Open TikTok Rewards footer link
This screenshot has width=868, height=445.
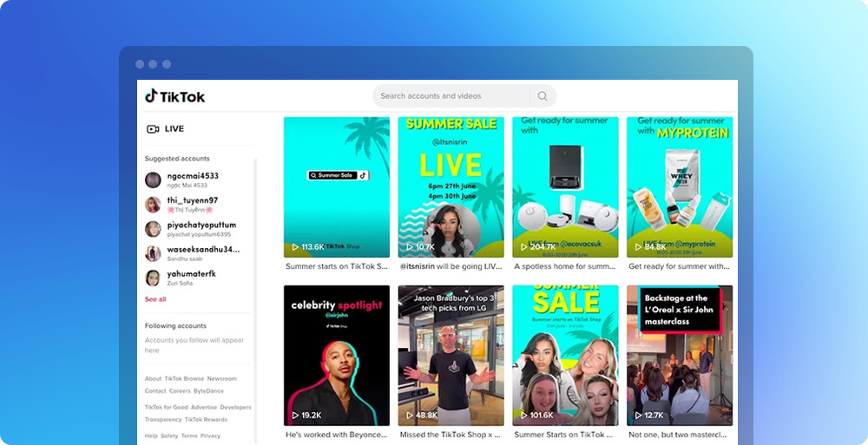tap(206, 420)
